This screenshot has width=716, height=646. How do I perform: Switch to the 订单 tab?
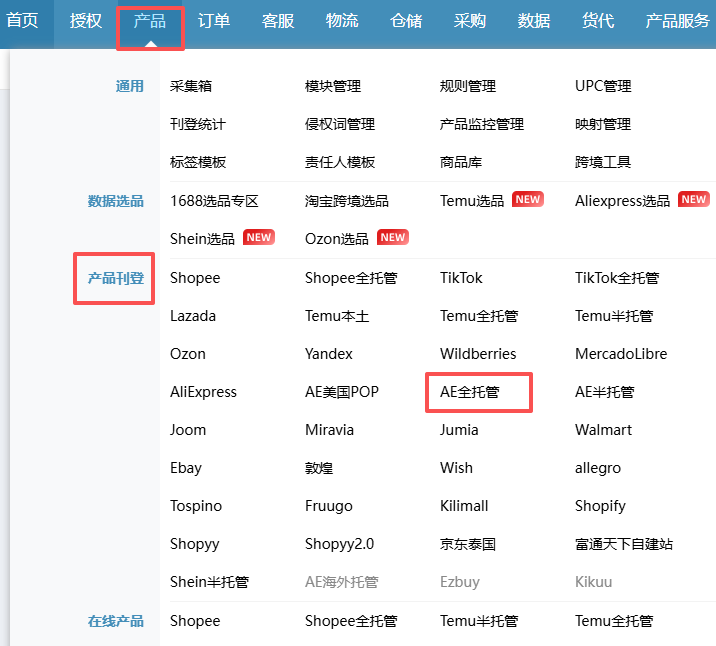(213, 21)
